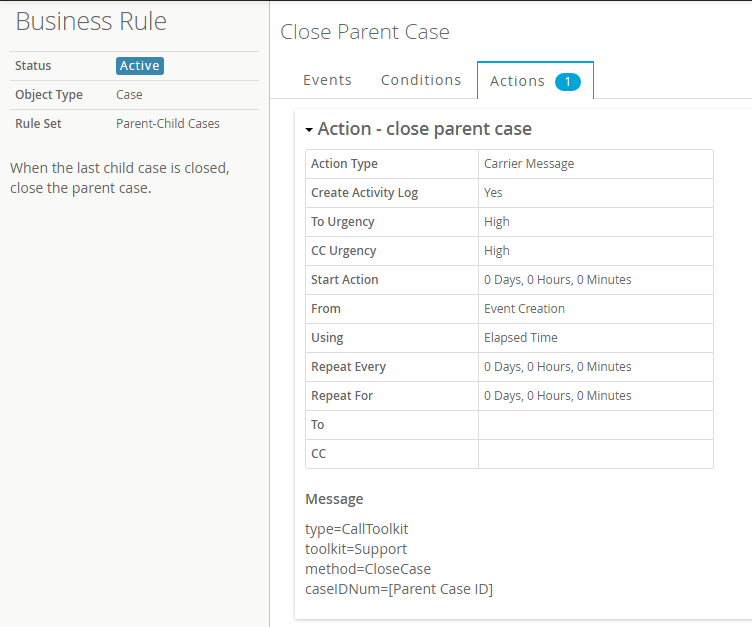Select the 'Carrier Message' action type value
The height and width of the screenshot is (627, 752).
click(529, 164)
